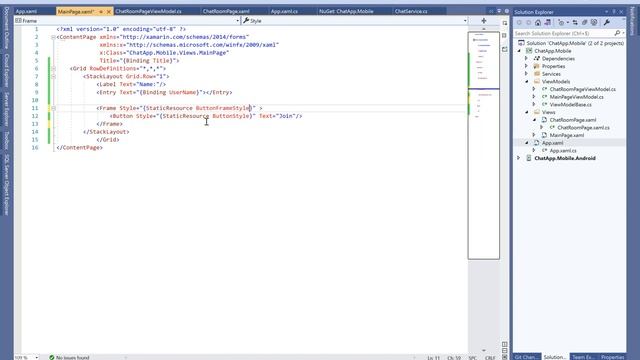Image resolution: width=640 pixels, height=360 pixels.
Task: Open the Server Explorer side panel
Action: point(7,109)
